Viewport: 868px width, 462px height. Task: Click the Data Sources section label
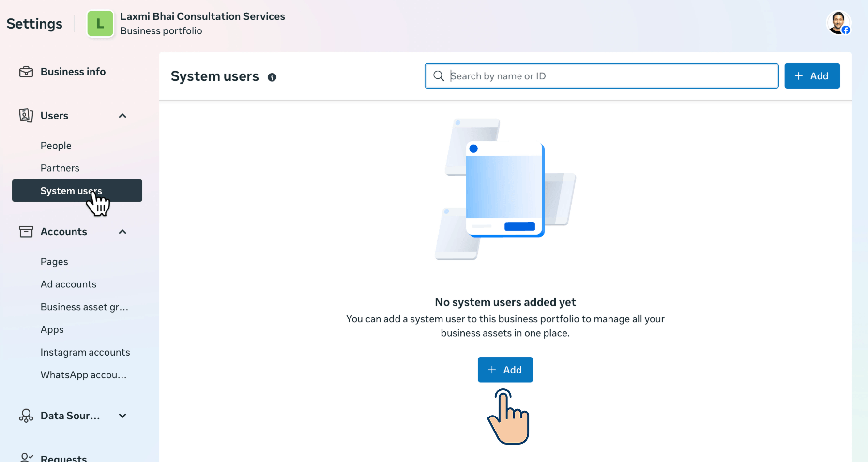70,416
